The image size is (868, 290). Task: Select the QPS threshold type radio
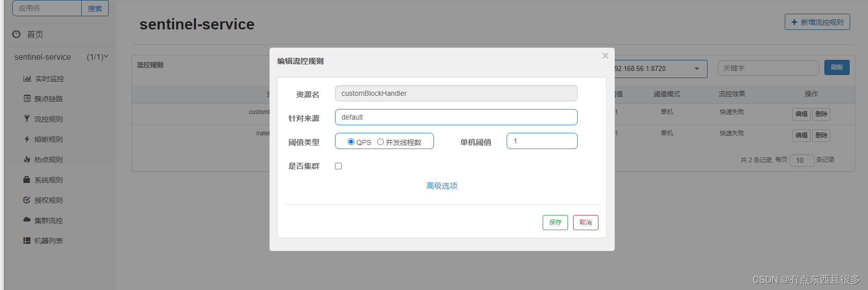tap(351, 142)
